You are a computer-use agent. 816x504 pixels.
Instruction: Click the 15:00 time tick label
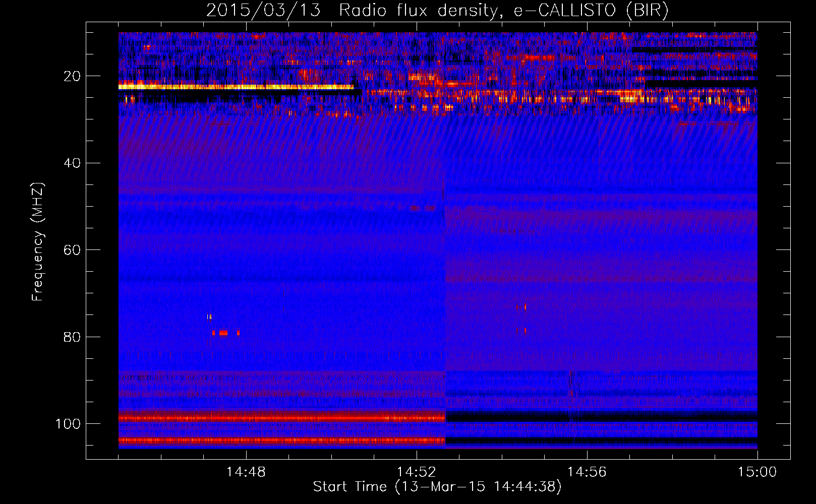click(x=757, y=472)
